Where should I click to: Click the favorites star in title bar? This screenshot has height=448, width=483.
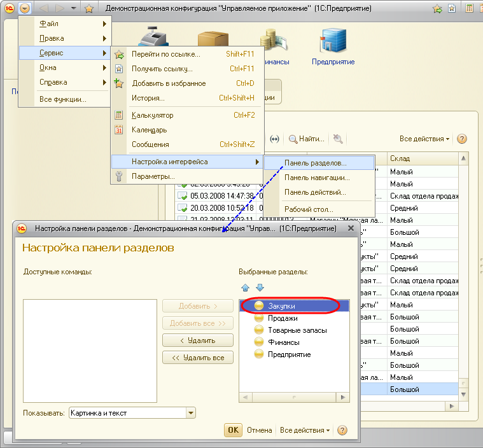coord(89,8)
